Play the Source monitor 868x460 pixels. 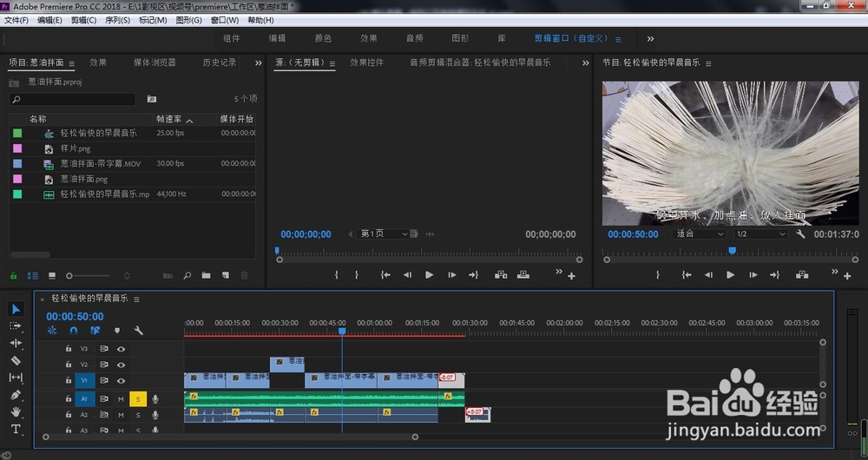coord(429,275)
